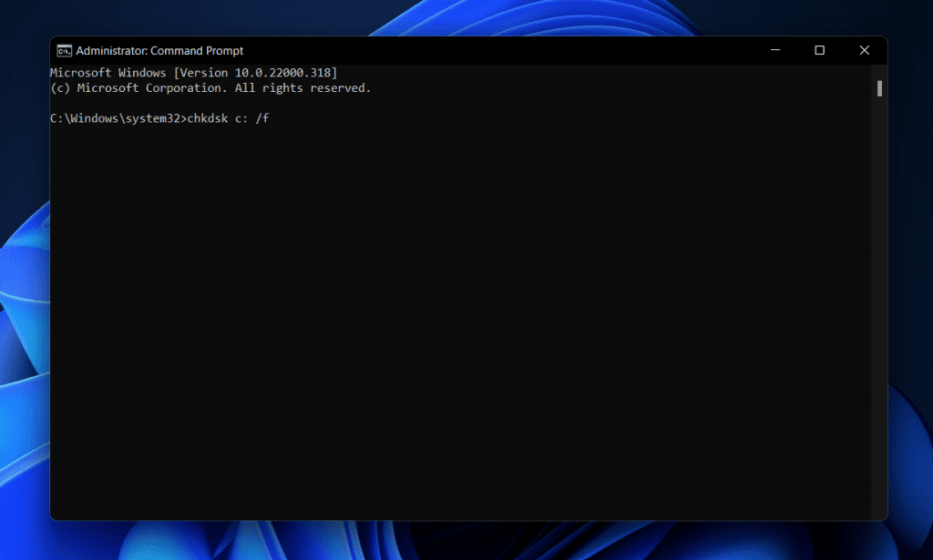Click the "Administrator: Command Prompt" title text
This screenshot has width=933, height=560.
point(159,51)
